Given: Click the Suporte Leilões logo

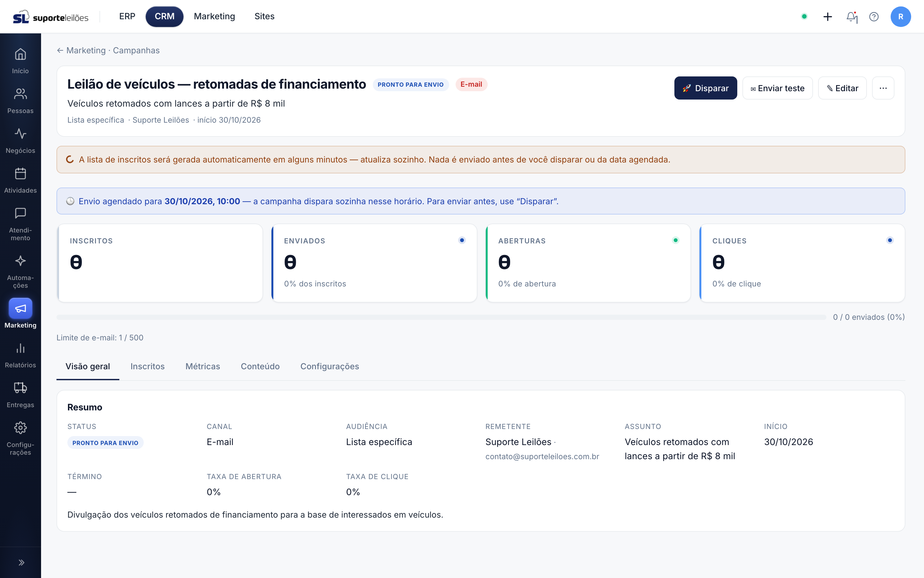Looking at the screenshot, I should point(50,17).
